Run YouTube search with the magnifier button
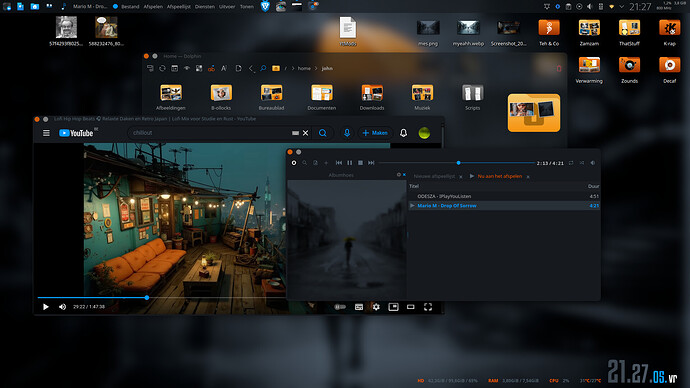Viewport: 690px width, 388px height. click(x=323, y=133)
